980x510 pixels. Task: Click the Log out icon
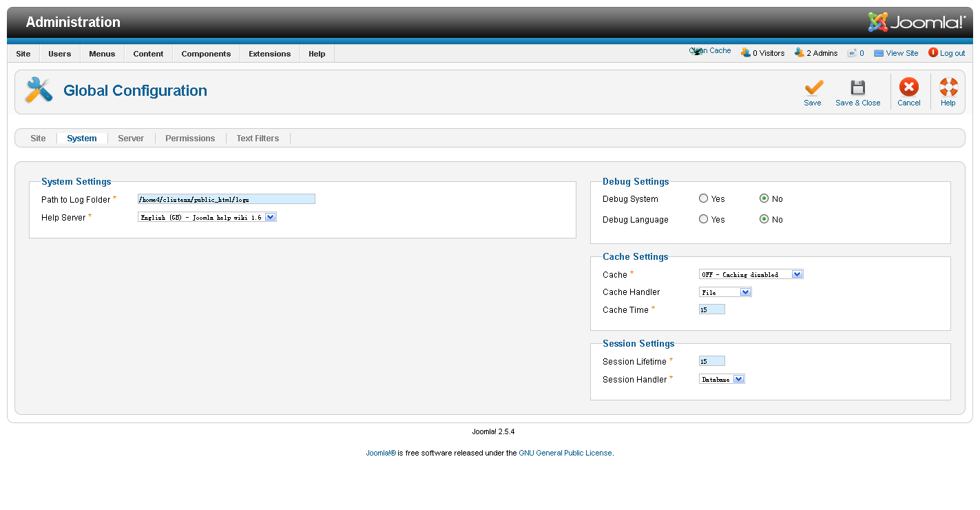[x=933, y=52]
